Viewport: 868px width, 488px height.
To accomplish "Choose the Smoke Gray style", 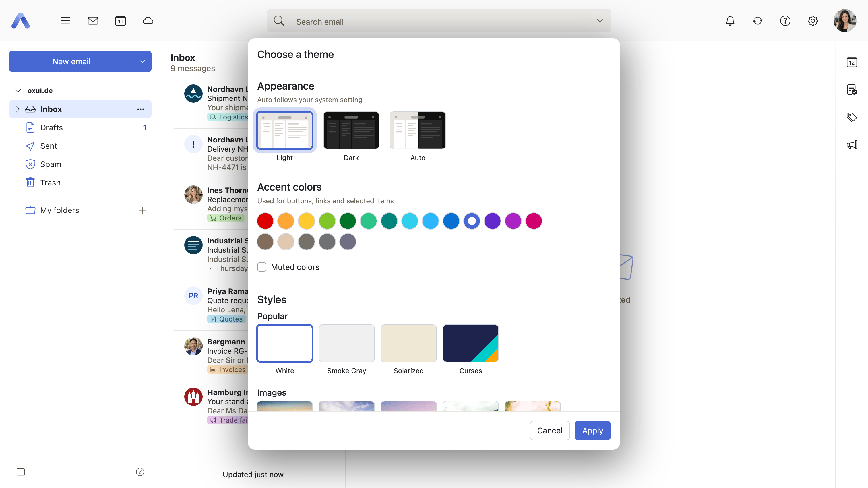I will (347, 343).
